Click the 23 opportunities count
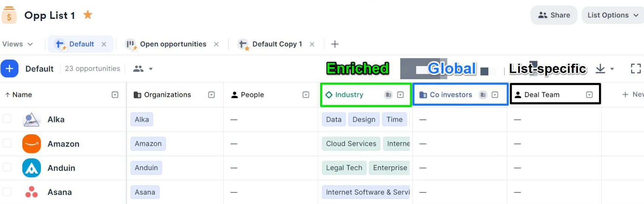 (92, 69)
